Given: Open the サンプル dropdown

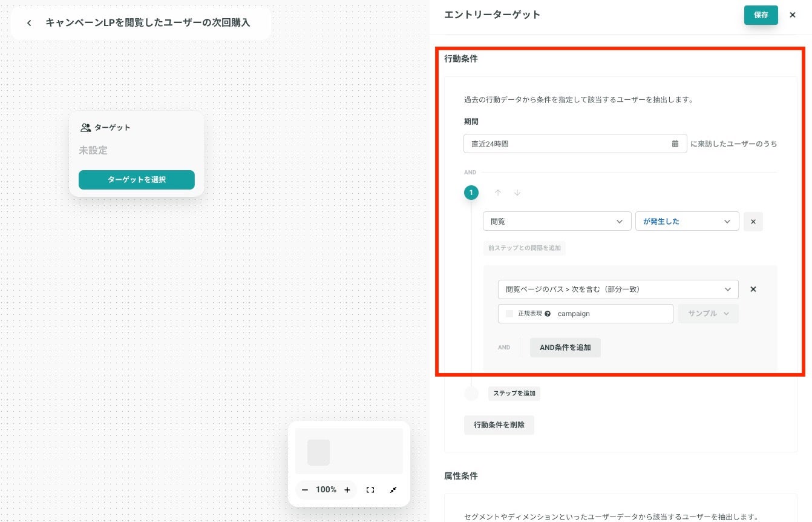Looking at the screenshot, I should (x=709, y=314).
